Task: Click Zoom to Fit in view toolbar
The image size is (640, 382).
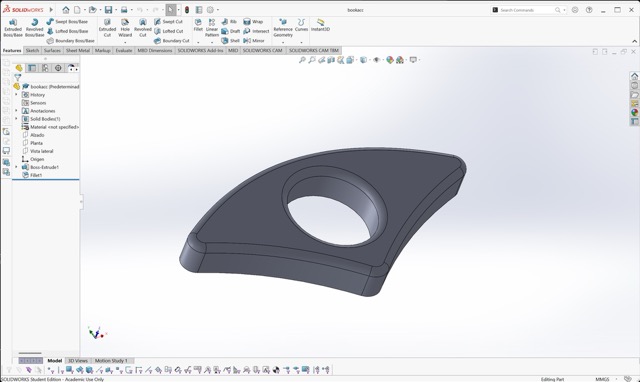Action: 302,60
